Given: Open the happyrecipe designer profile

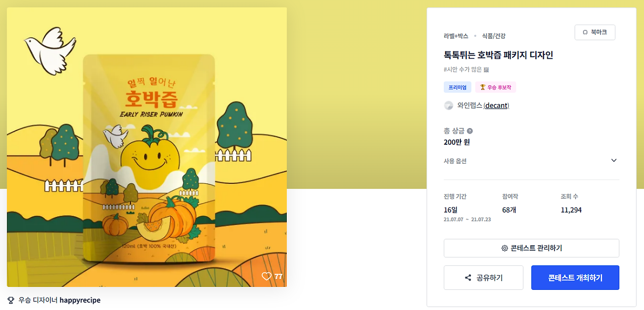Looking at the screenshot, I should click(x=80, y=300).
